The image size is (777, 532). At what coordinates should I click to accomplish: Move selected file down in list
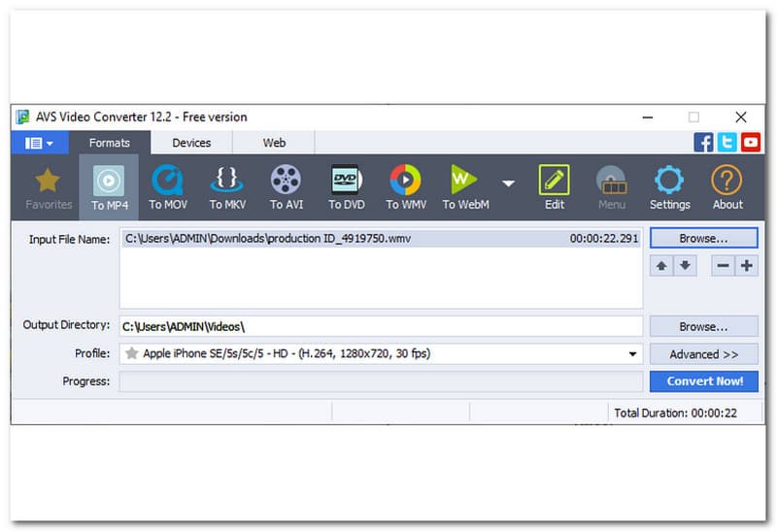(685, 266)
